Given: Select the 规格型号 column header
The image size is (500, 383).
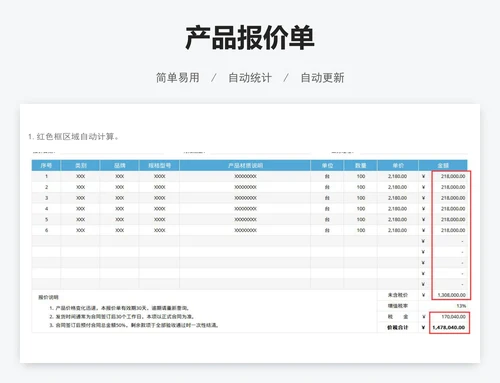Looking at the screenshot, I should click(159, 165).
